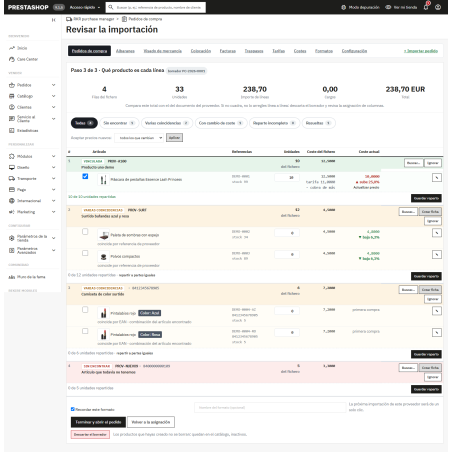Click the Marketing megaphone icon
This screenshot has height=452, width=452.
coord(12,212)
